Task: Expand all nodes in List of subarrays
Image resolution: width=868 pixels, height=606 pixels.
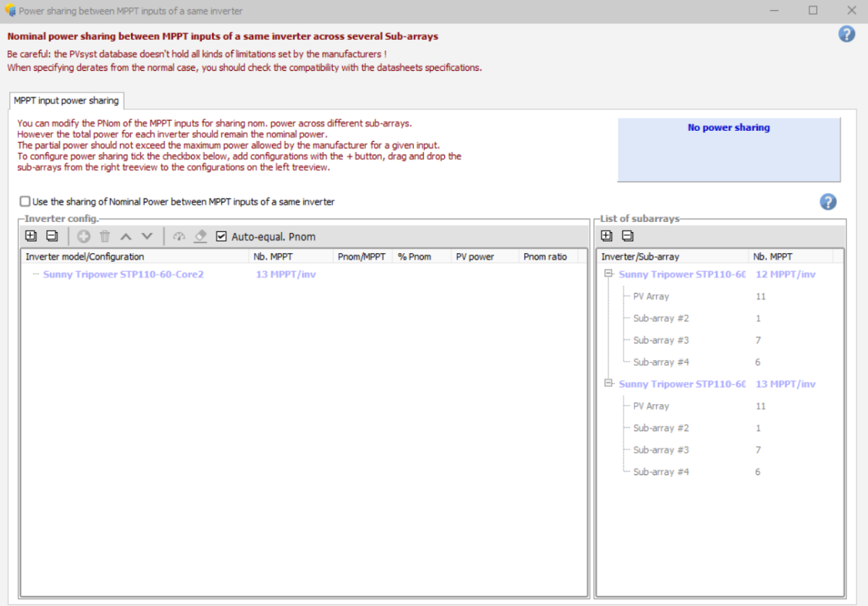Action: [x=606, y=236]
